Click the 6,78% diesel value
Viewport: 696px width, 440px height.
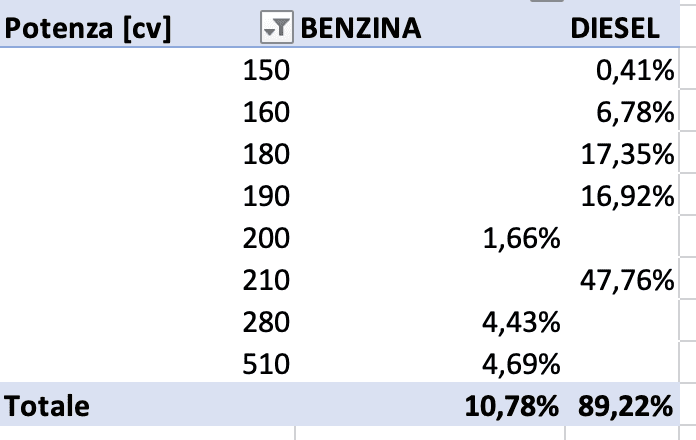(x=632, y=113)
